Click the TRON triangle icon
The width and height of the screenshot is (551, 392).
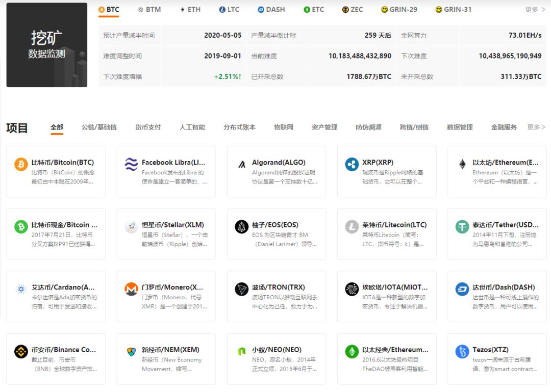pyautogui.click(x=242, y=289)
